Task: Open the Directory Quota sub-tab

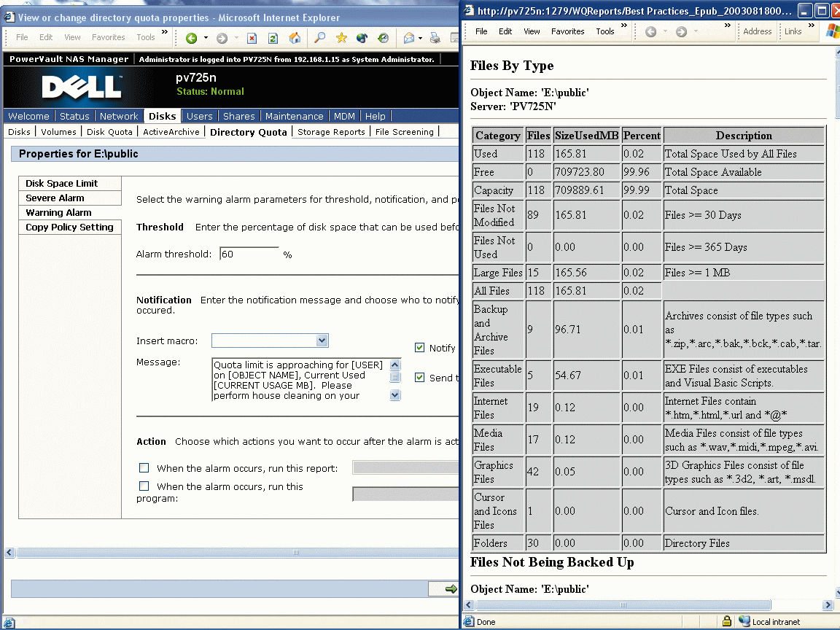Action: click(x=249, y=132)
